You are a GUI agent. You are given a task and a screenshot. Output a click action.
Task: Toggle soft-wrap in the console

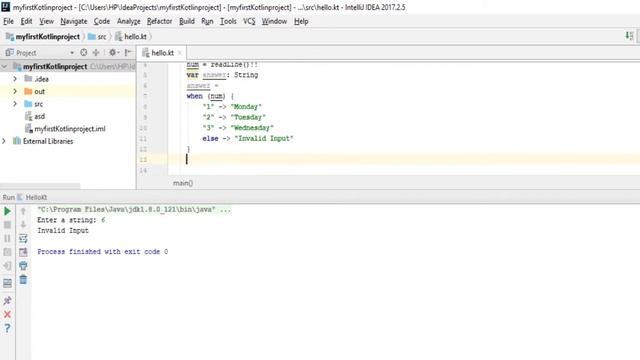point(23,238)
